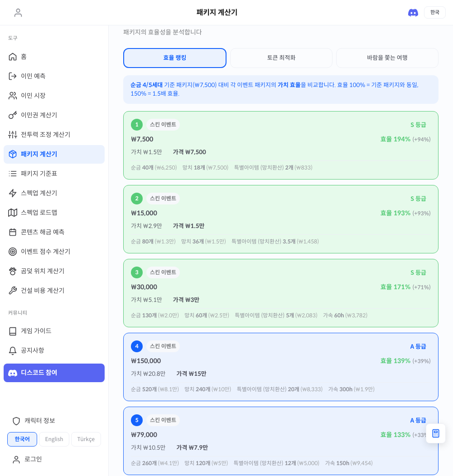
Task: Click the wrench icon beside 건설 비용 계산기
Action: click(x=12, y=291)
